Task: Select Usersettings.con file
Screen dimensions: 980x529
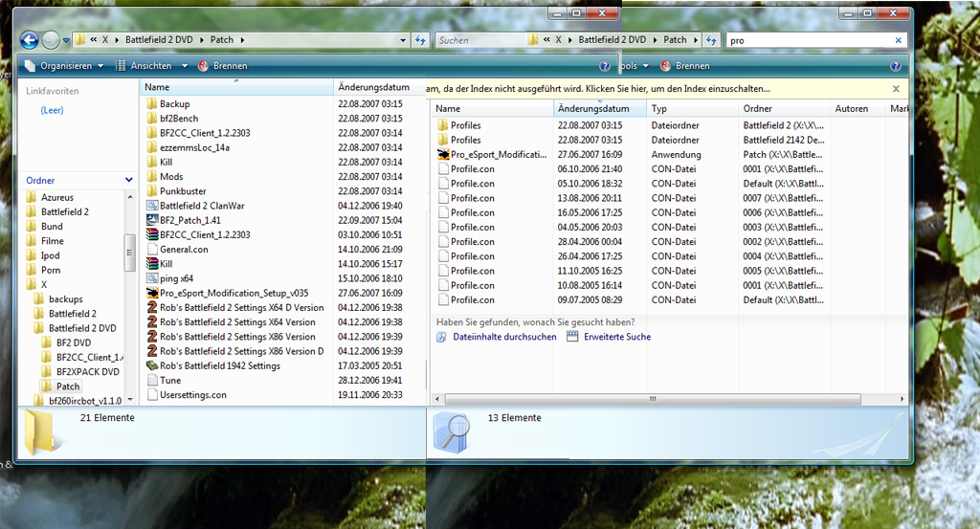Action: tap(193, 395)
